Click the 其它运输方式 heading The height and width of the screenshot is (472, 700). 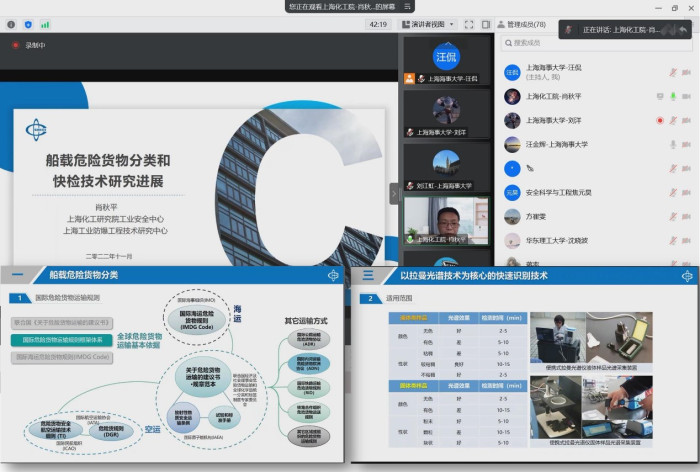[x=306, y=321]
